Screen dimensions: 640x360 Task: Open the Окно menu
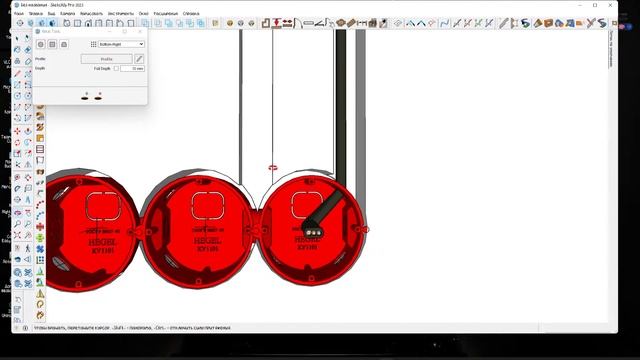[x=144, y=13]
